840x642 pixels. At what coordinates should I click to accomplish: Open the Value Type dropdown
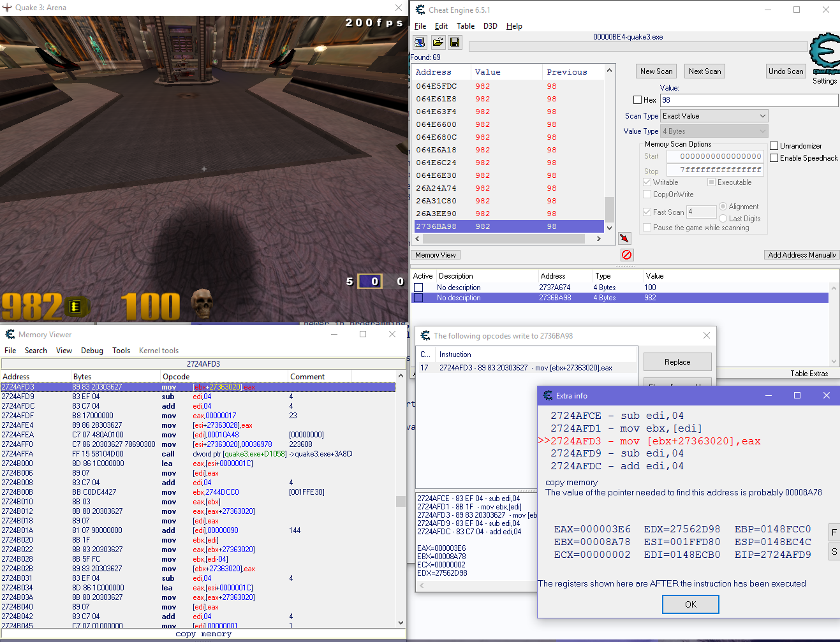coord(714,131)
